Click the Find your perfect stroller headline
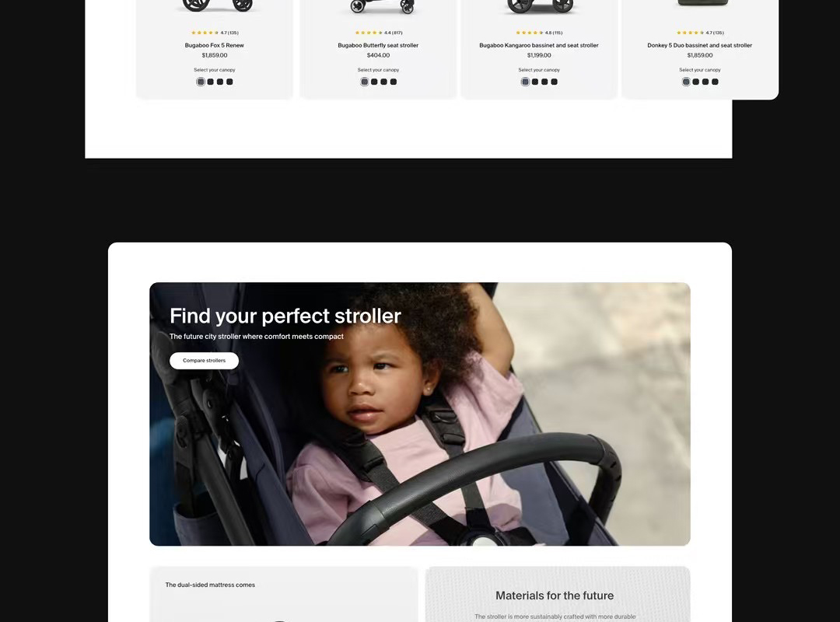 [x=285, y=316]
